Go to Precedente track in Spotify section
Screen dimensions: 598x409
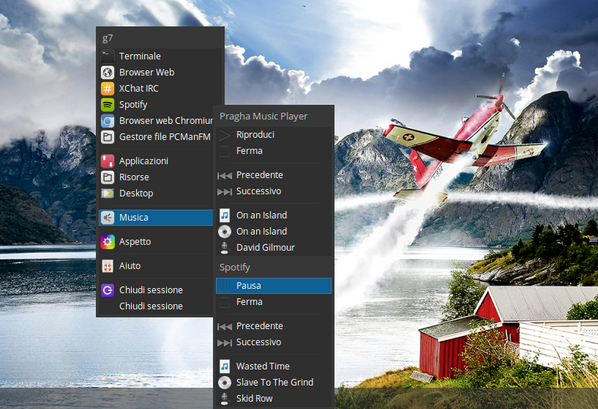[x=274, y=326]
